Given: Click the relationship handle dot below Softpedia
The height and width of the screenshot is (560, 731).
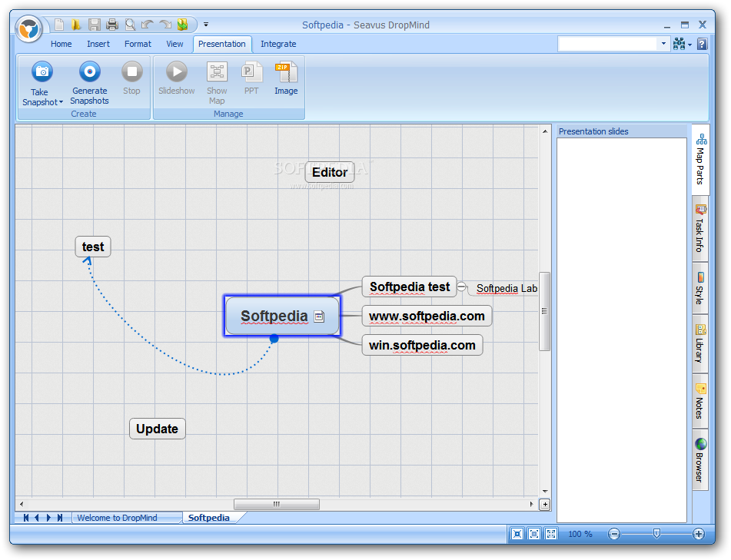Looking at the screenshot, I should [x=274, y=339].
